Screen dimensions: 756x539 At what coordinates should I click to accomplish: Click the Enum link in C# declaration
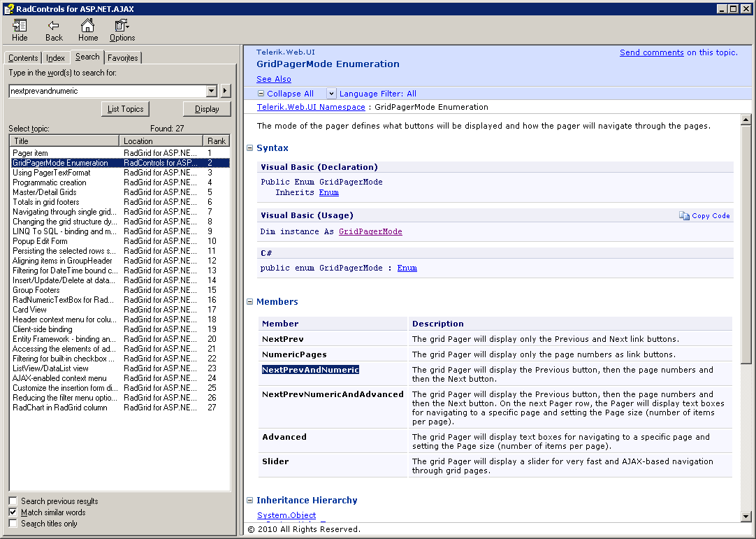(x=407, y=268)
